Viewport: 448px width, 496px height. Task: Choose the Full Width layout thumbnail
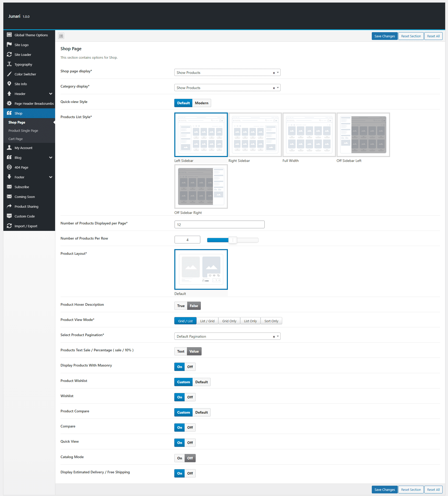(309, 135)
